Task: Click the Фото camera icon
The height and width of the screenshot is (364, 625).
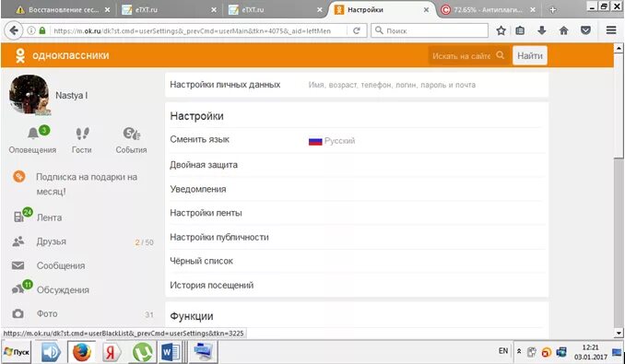Action: tap(18, 313)
